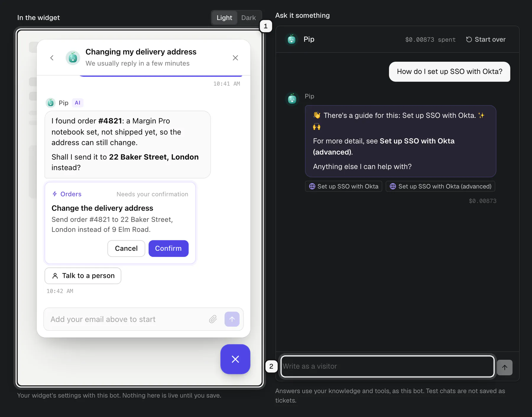Click Talk to a person button
532x417 pixels.
click(x=83, y=276)
